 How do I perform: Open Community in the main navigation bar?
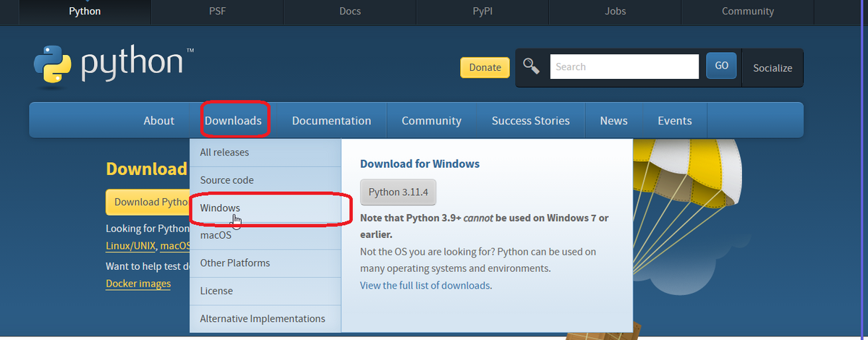click(431, 121)
